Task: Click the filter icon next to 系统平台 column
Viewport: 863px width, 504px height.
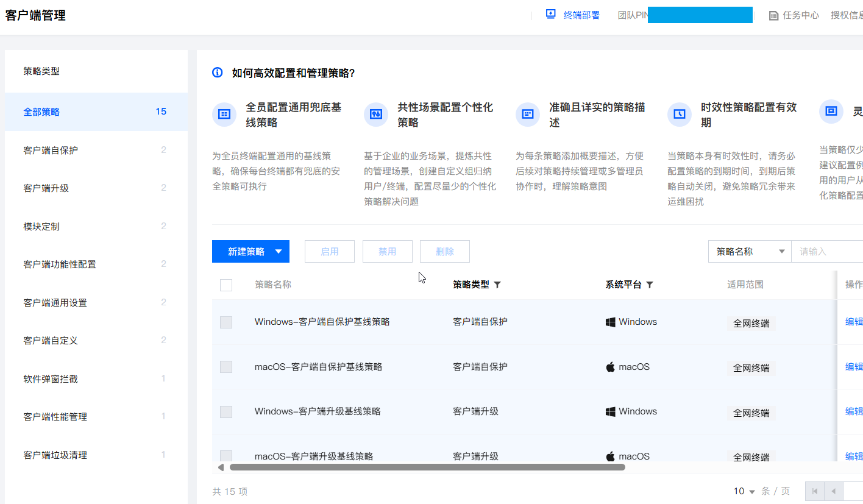Action: coord(650,285)
